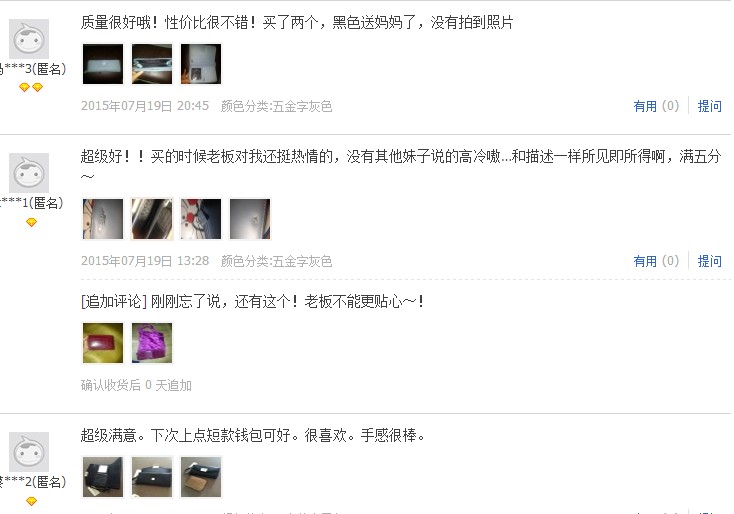This screenshot has width=734, height=514.
Task: Click the second reviewer's diamond level badge
Action: pyautogui.click(x=31, y=222)
